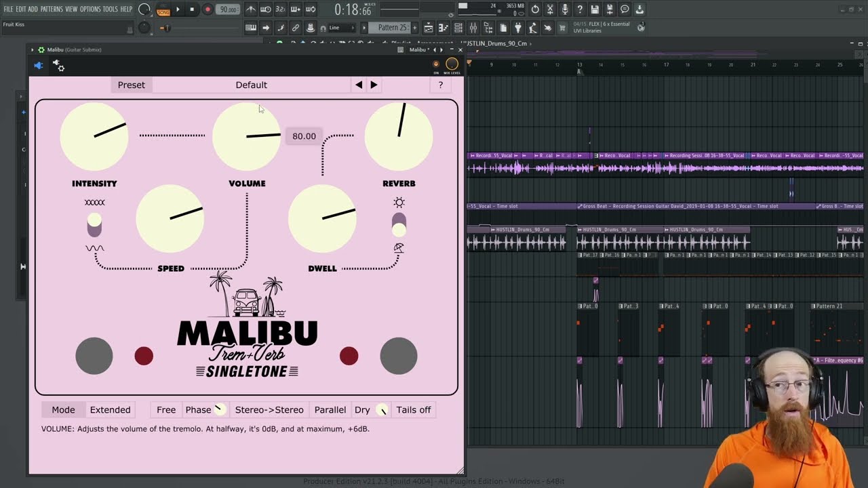868x488 pixels.
Task: Click the one-click audio recording microphone icon
Action: tap(565, 9)
